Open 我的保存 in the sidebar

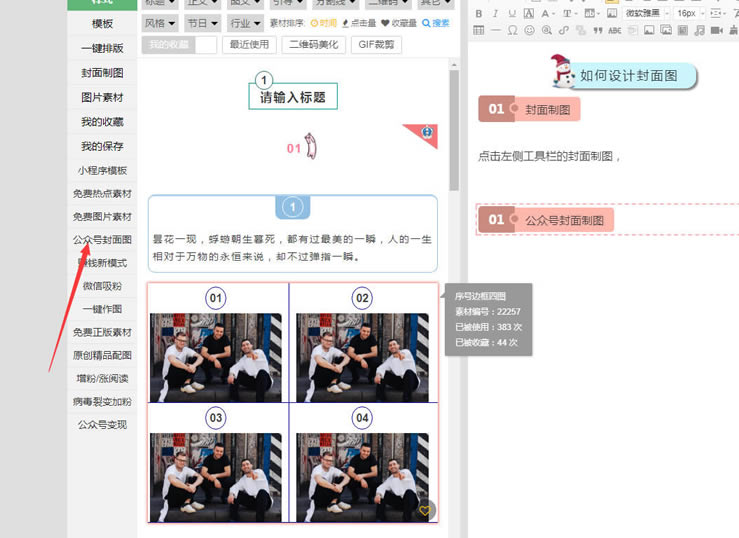[102, 146]
